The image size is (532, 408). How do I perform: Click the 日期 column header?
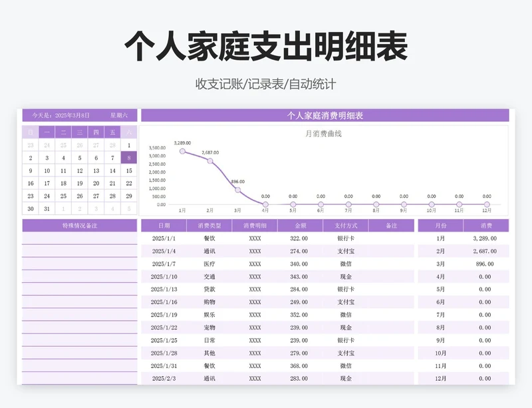pos(164,226)
